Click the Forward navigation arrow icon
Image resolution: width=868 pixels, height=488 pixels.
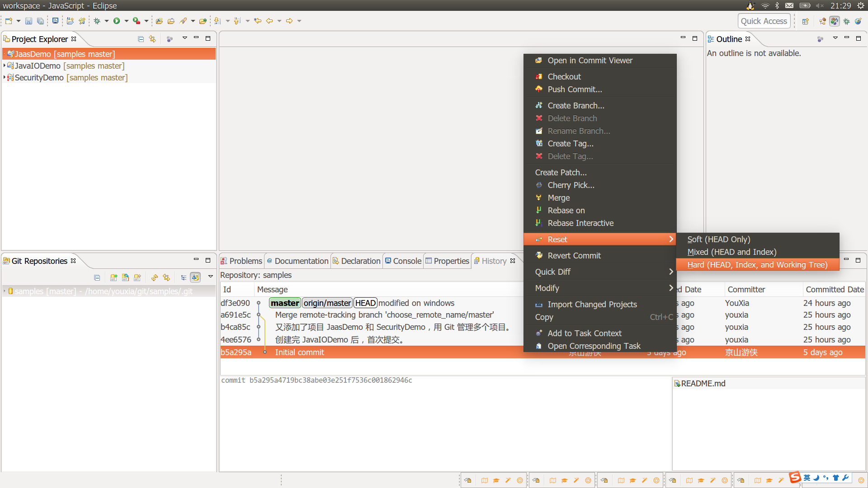[289, 21]
